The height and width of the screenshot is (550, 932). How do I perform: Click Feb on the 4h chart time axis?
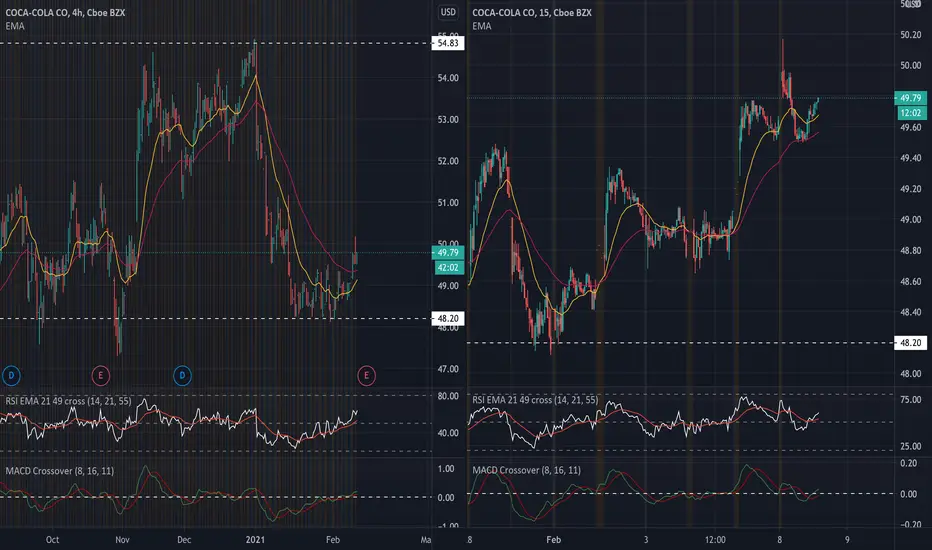(x=333, y=540)
